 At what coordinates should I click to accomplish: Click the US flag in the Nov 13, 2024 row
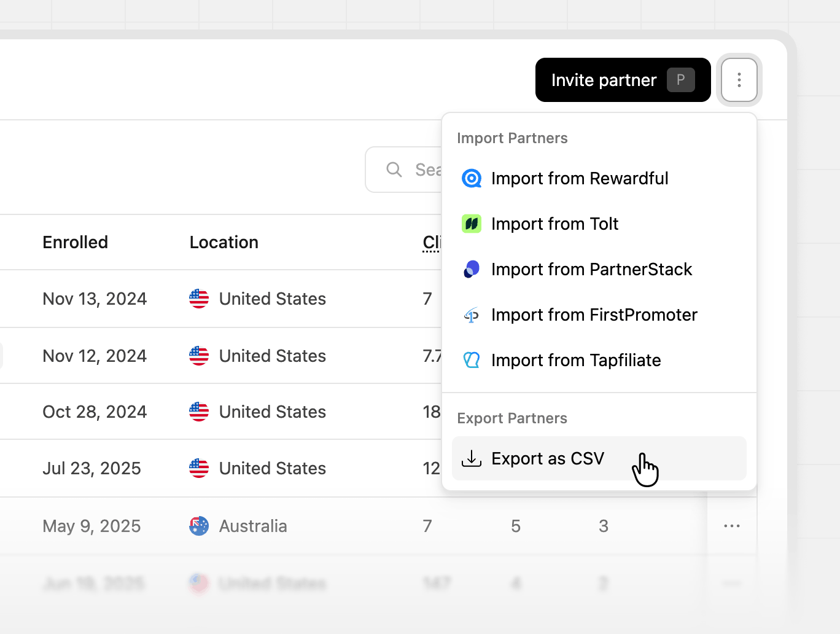199,299
